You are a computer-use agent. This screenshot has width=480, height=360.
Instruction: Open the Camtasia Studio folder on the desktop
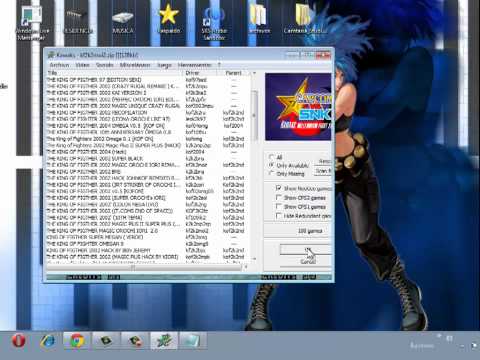305,19
